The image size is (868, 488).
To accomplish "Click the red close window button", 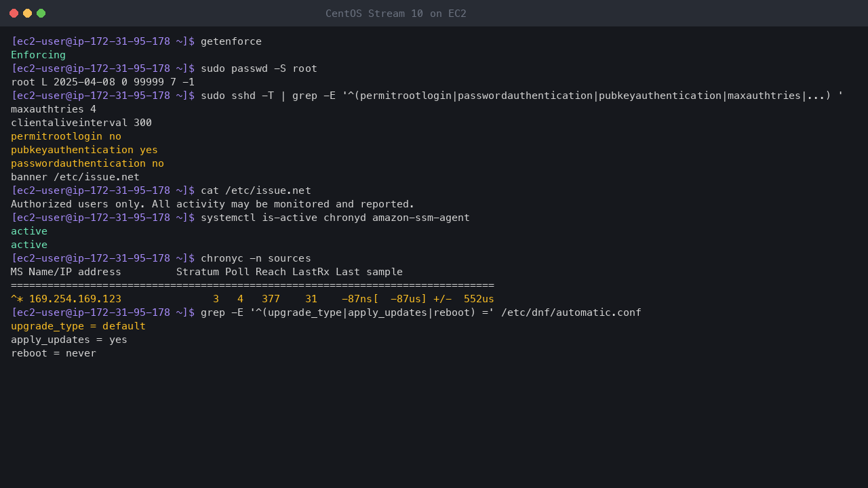I will [x=14, y=14].
